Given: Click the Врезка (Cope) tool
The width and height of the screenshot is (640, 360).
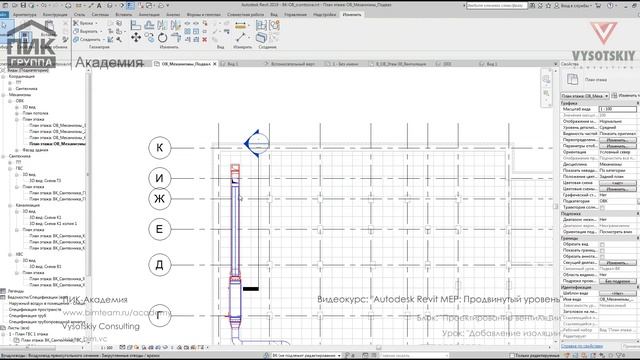Looking at the screenshot, I should pos(83,23).
